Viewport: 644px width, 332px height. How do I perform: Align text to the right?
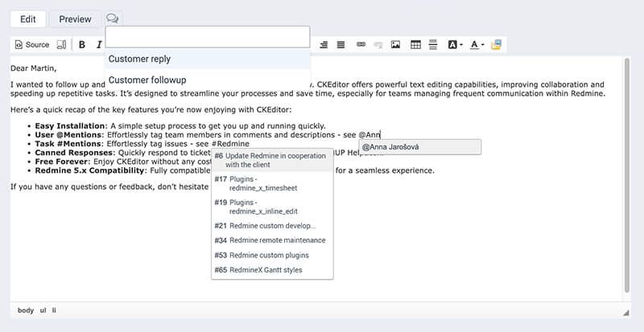(x=324, y=45)
